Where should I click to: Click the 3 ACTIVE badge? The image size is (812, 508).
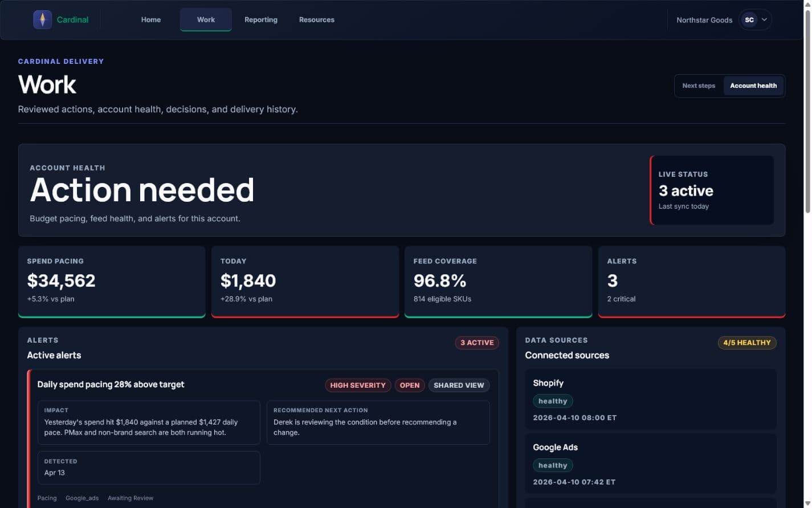click(x=477, y=343)
